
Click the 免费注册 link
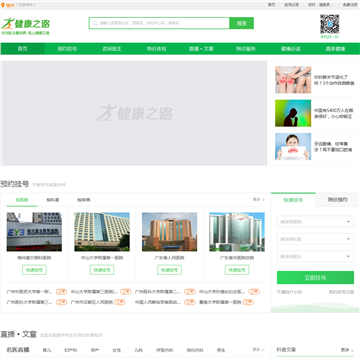click(350, 5)
